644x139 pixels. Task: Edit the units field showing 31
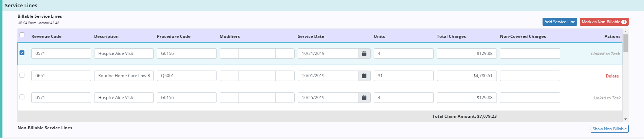pyautogui.click(x=403, y=76)
